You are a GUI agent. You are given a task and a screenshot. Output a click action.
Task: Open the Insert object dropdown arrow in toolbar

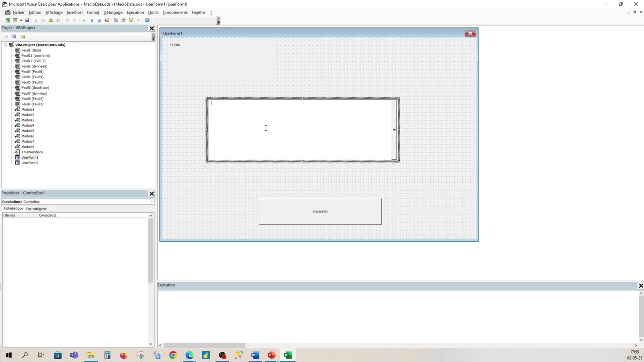pos(21,20)
